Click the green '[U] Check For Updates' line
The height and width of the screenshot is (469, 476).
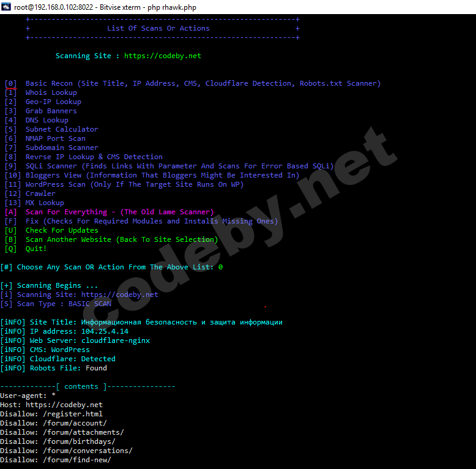[51, 230]
